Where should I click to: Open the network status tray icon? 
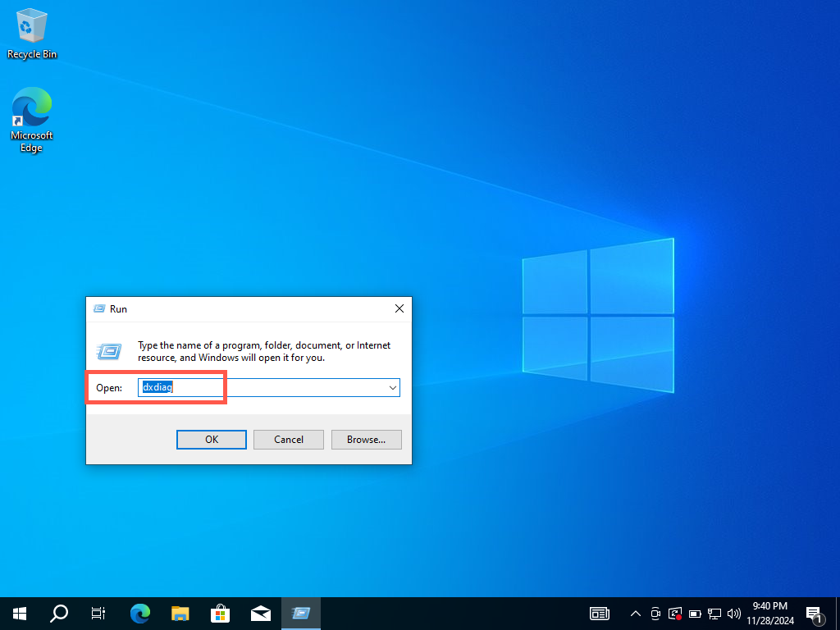click(x=714, y=613)
